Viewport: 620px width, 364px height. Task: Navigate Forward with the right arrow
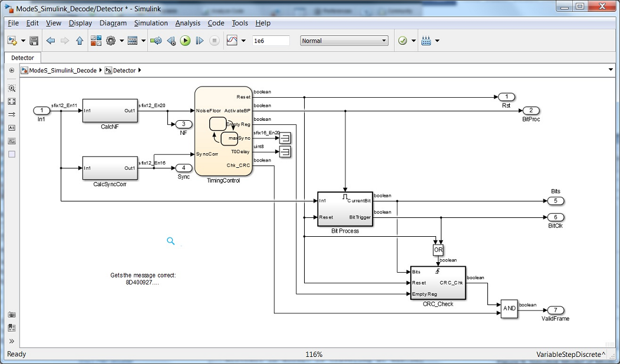pyautogui.click(x=65, y=41)
